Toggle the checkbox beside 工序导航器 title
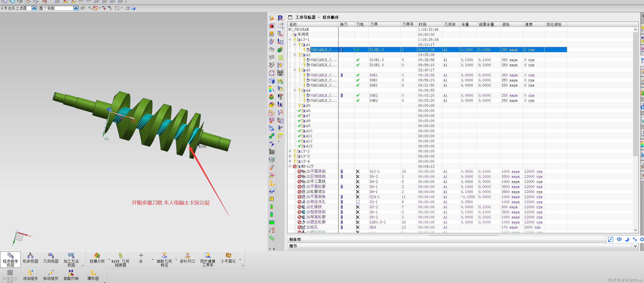 [x=290, y=17]
